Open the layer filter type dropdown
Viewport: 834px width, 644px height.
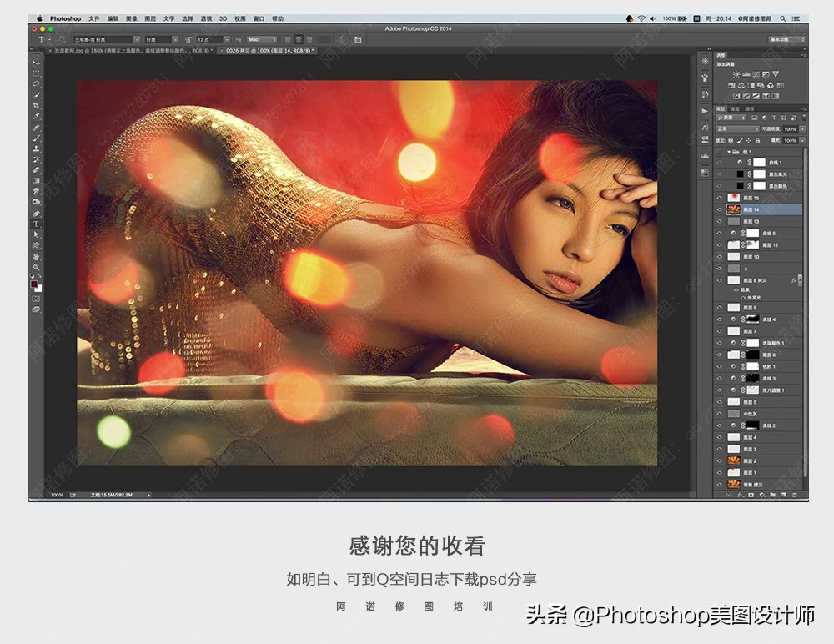point(731,118)
